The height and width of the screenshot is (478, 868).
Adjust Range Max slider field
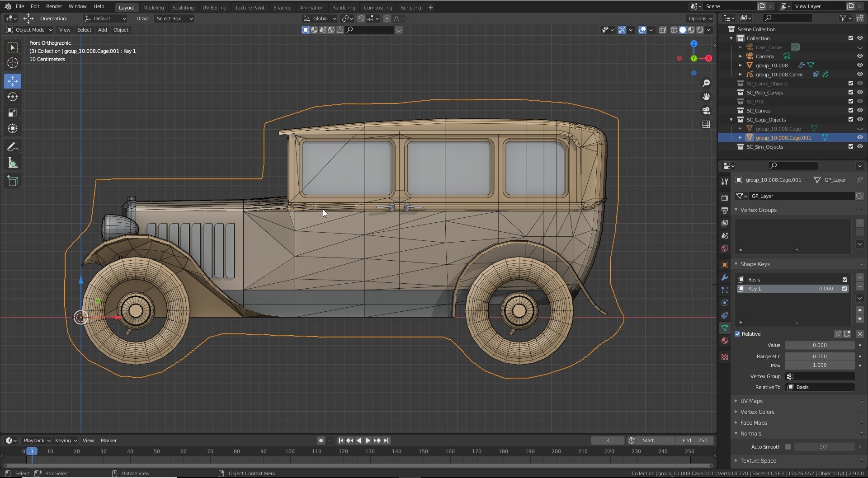coord(820,366)
